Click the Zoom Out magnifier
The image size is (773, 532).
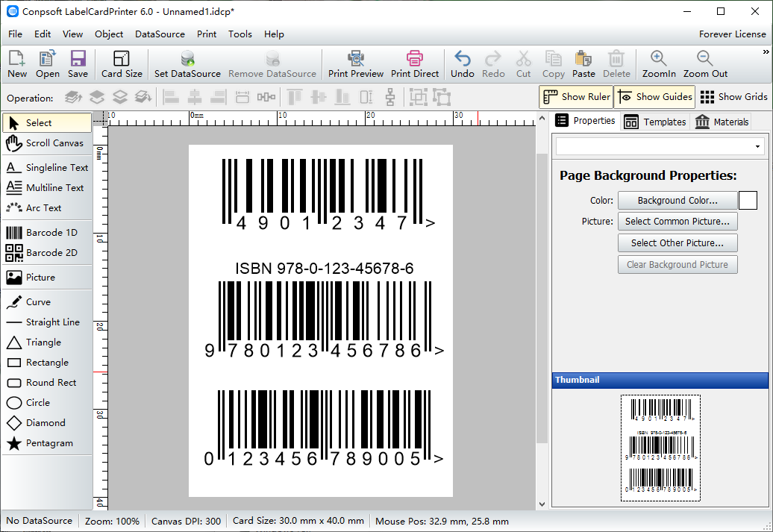pyautogui.click(x=705, y=64)
